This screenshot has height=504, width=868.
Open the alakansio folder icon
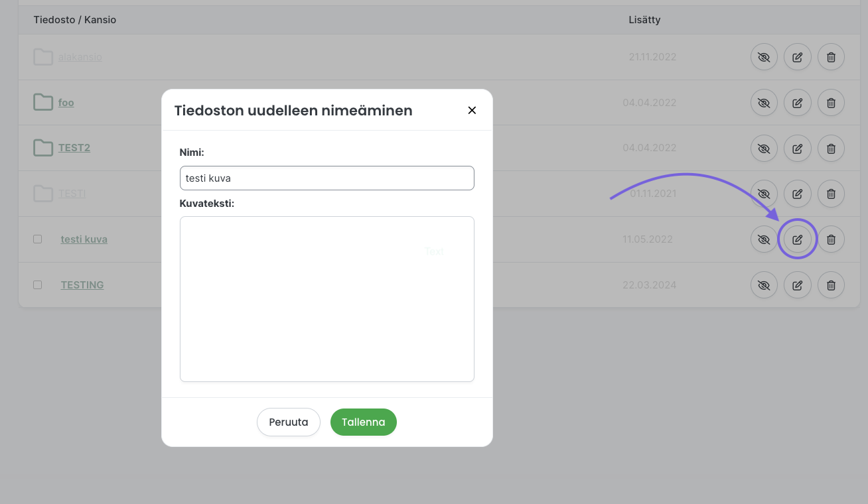43,57
